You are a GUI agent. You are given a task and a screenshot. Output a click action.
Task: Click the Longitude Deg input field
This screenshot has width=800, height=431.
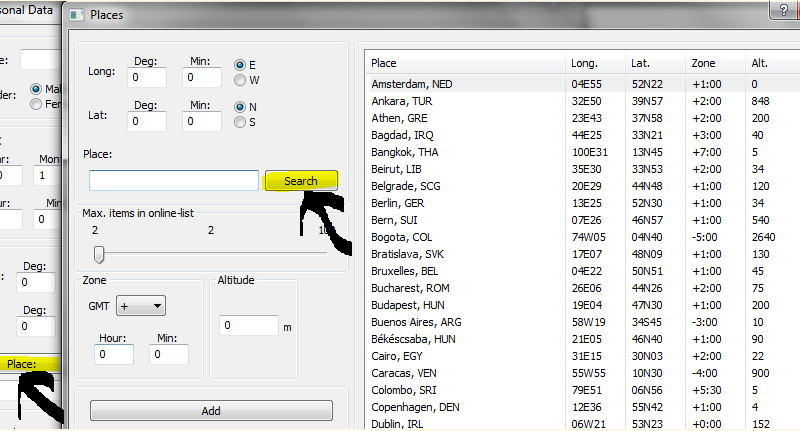[x=147, y=76]
